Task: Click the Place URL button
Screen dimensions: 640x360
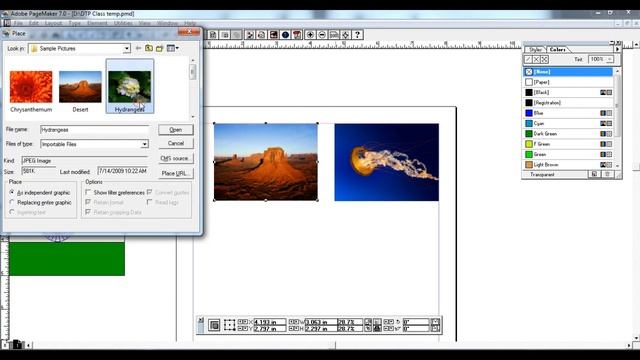Action: tap(176, 173)
